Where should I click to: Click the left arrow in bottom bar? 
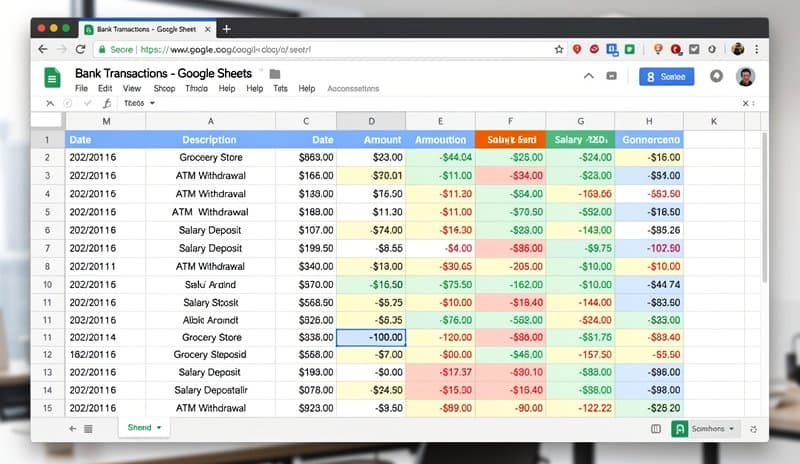point(72,429)
